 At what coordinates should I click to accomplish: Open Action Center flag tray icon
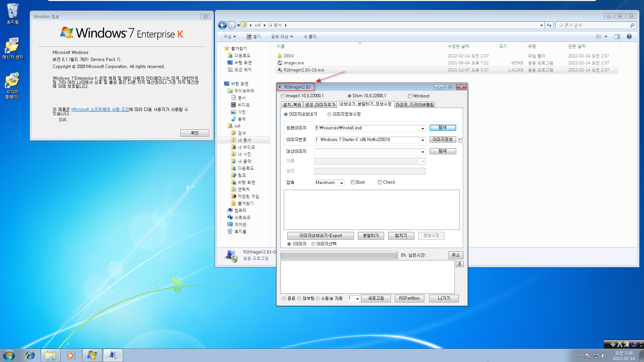[588, 356]
